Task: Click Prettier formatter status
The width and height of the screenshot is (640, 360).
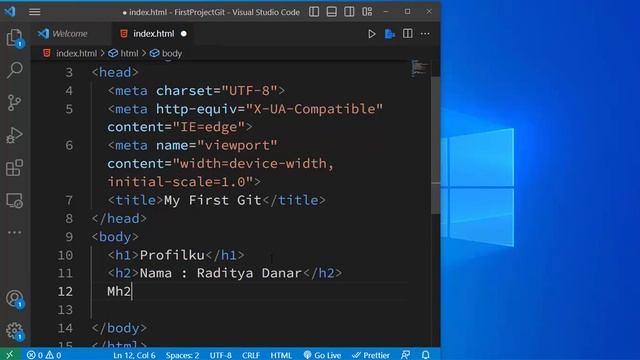Action: coord(371,355)
